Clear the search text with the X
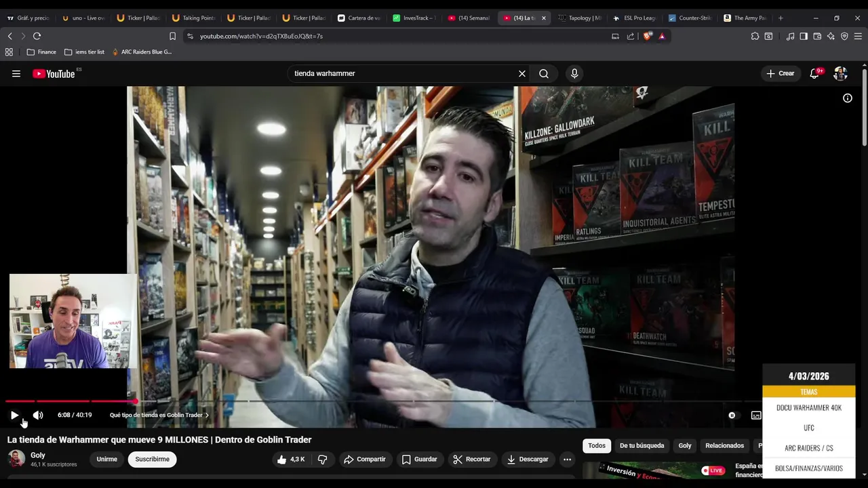868x488 pixels. (x=522, y=74)
